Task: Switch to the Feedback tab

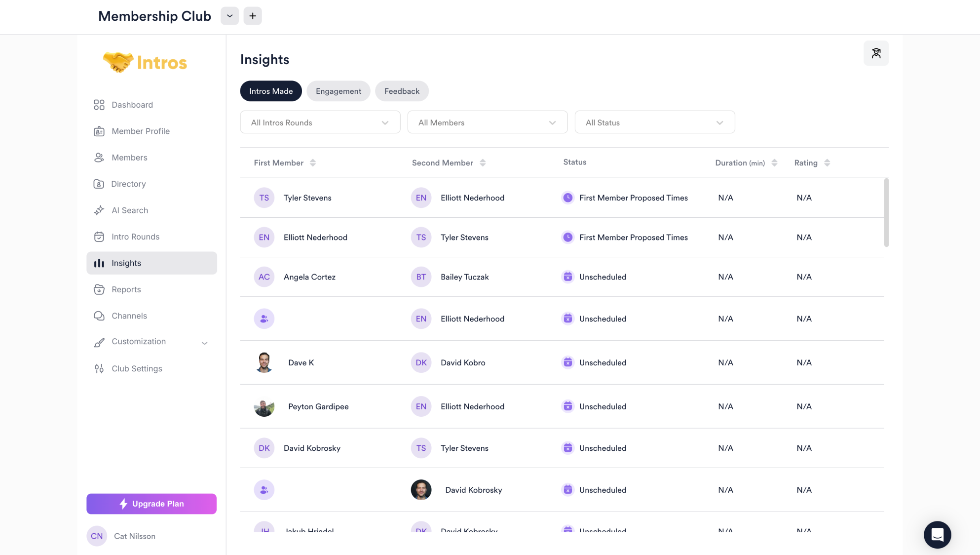Action: tap(402, 91)
